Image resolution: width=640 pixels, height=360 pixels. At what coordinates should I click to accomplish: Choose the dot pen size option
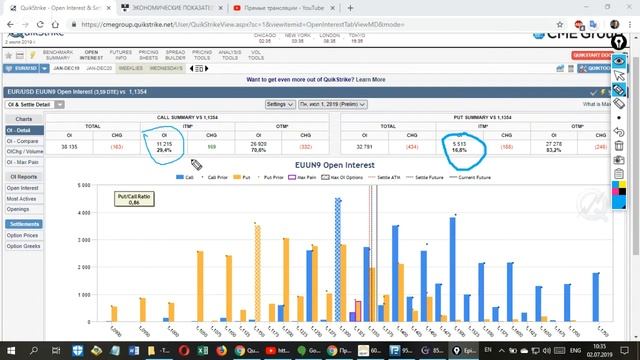click(619, 118)
